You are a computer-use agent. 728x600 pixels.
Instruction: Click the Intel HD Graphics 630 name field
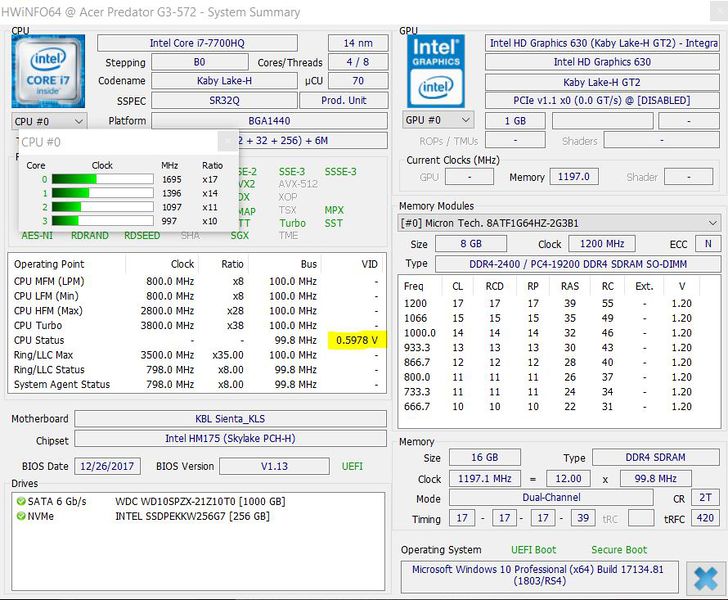click(x=602, y=62)
